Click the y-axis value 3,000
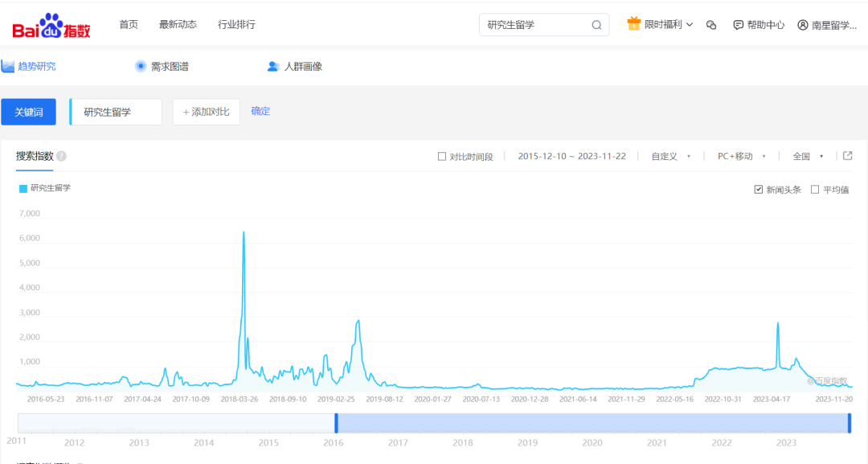The image size is (868, 464). [x=30, y=312]
